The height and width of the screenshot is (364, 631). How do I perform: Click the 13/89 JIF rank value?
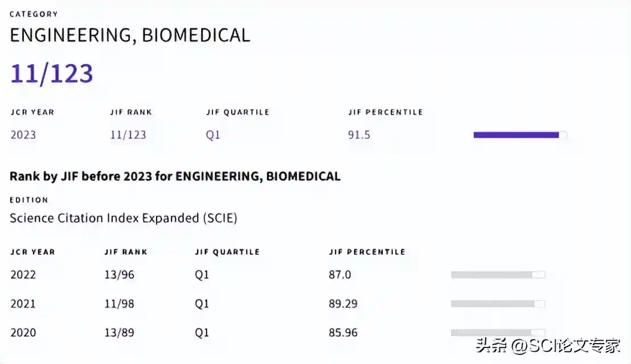(x=120, y=332)
